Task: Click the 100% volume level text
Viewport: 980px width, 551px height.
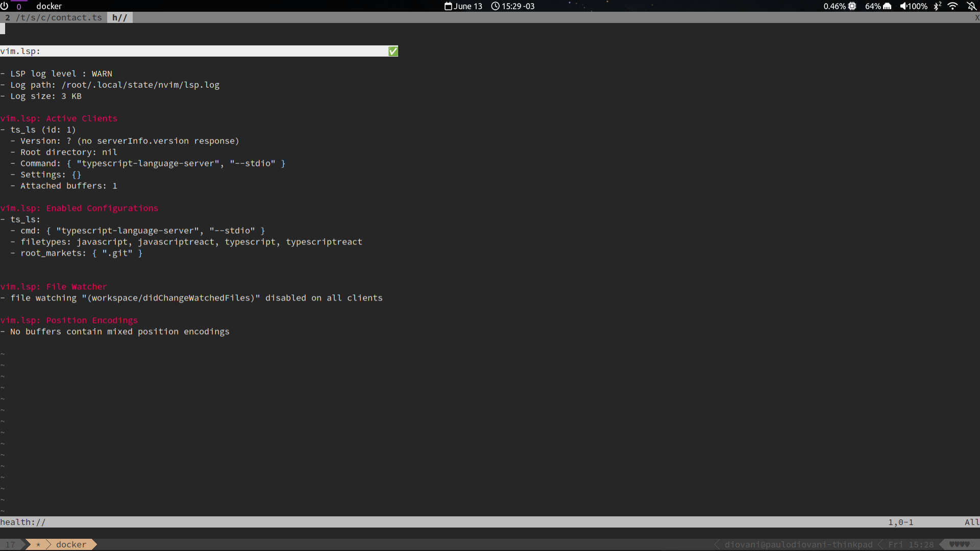Action: [x=918, y=6]
